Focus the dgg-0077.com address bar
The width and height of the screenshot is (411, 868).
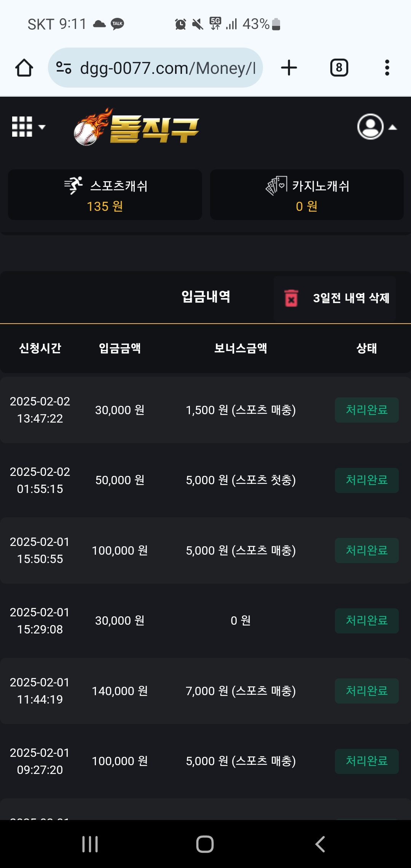point(155,68)
